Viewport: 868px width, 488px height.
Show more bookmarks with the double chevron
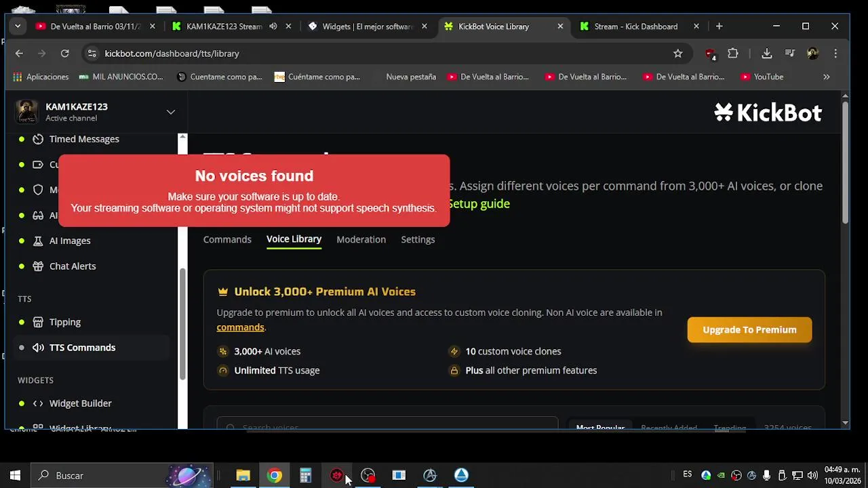(x=826, y=77)
